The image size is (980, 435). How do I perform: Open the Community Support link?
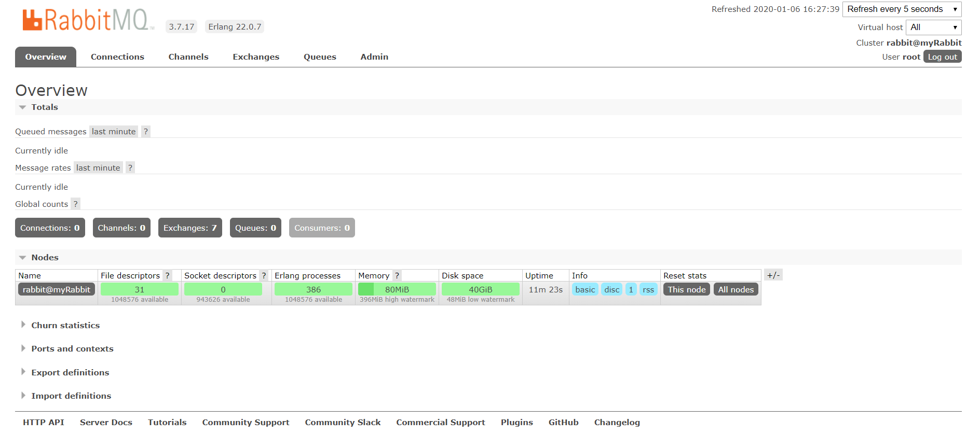coord(246,423)
